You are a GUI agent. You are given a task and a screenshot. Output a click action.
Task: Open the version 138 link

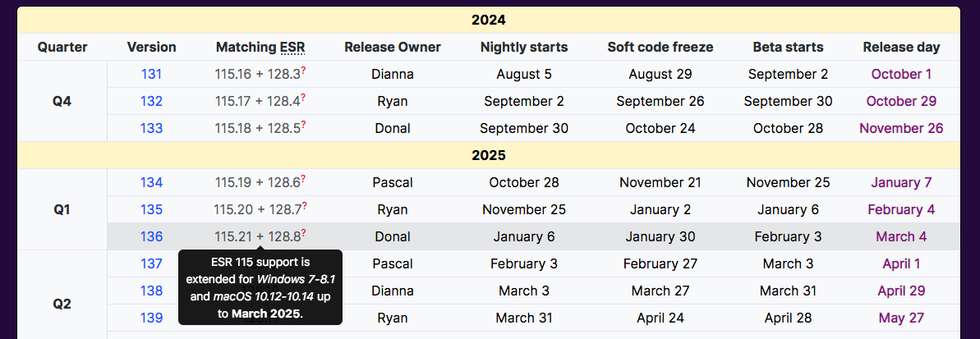[151, 291]
